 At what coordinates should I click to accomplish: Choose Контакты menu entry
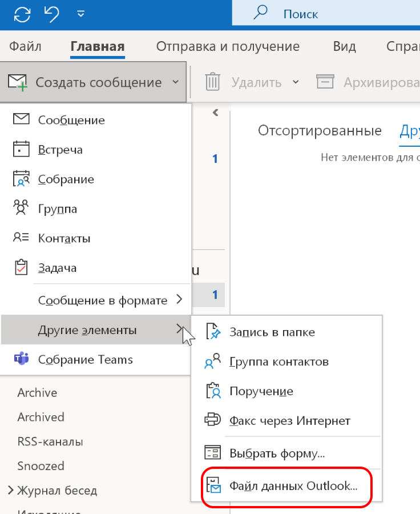(x=96, y=238)
